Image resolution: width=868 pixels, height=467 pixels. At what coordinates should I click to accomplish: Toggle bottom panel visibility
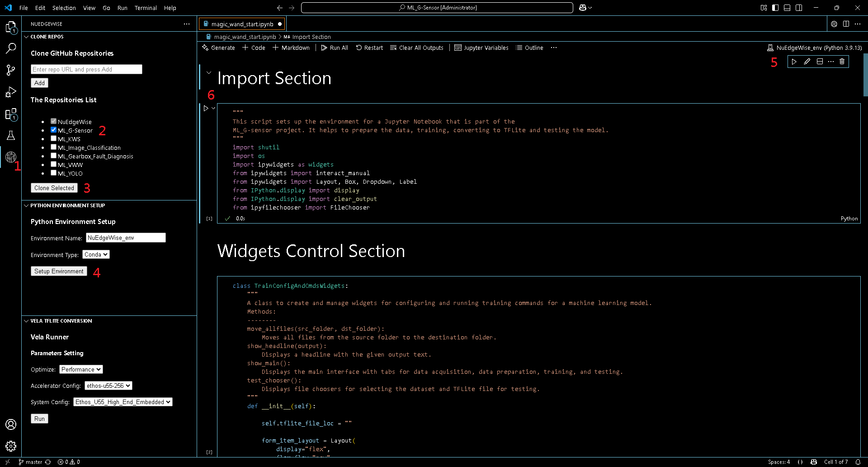[787, 8]
